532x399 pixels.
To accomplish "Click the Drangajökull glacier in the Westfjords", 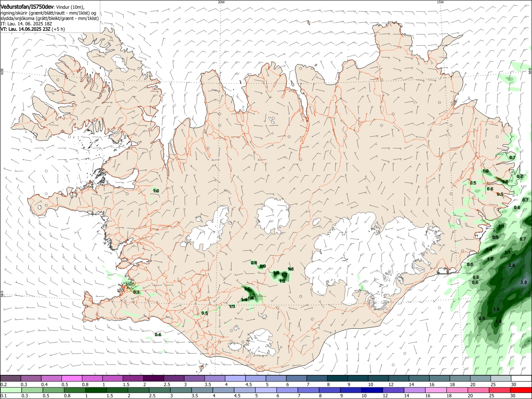I will coord(121,64).
